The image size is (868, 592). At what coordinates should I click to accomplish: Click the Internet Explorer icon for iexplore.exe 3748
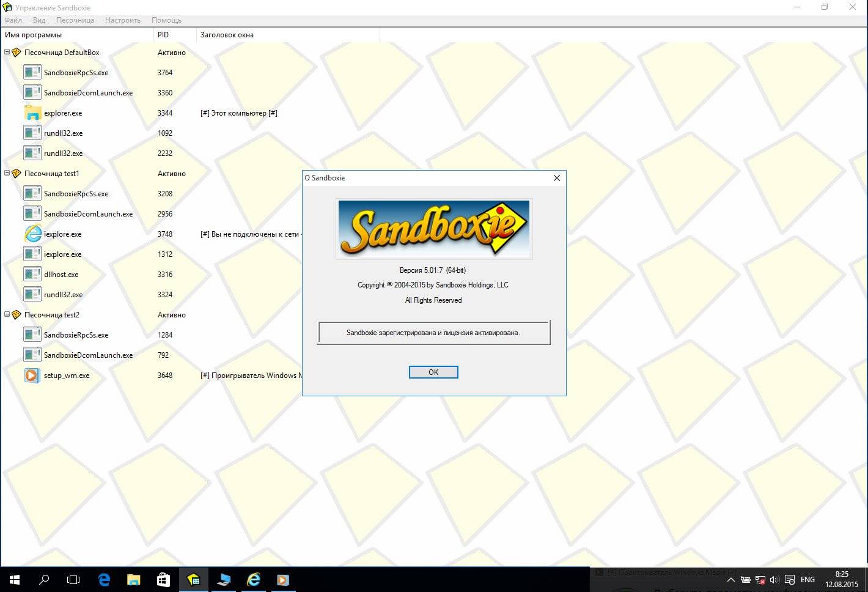coord(32,234)
